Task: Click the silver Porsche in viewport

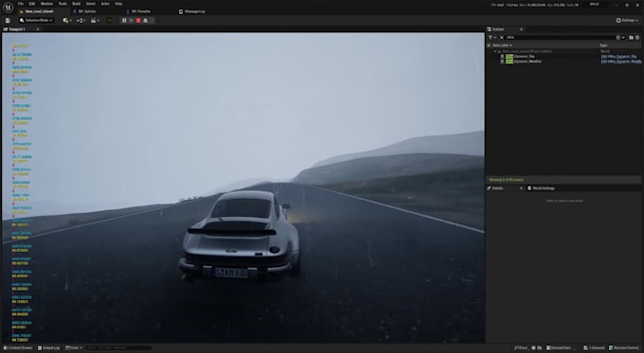Action: coord(240,236)
